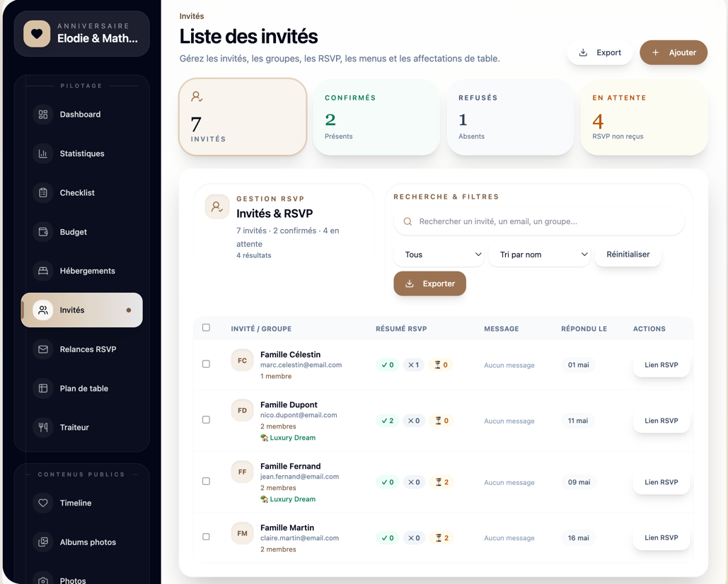This screenshot has height=584, width=728.
Task: Navigate to Plan de table
Action: tap(82, 388)
